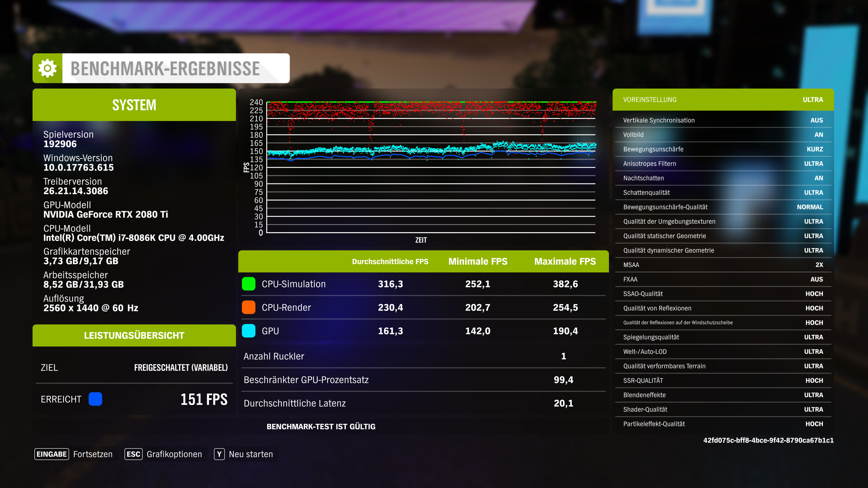
Task: Click the Leistungsübersicht panel header
Action: pyautogui.click(x=134, y=335)
